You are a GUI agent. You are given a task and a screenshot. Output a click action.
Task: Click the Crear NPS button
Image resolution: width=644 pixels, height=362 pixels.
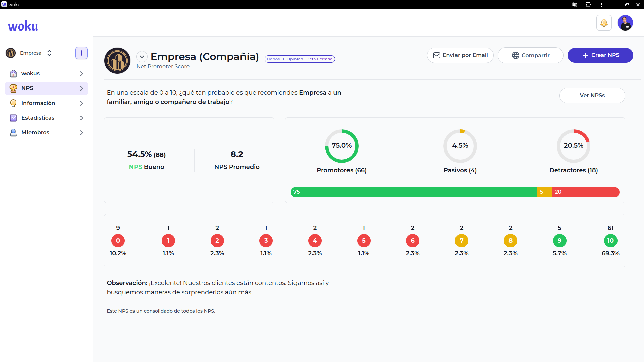tap(600, 55)
